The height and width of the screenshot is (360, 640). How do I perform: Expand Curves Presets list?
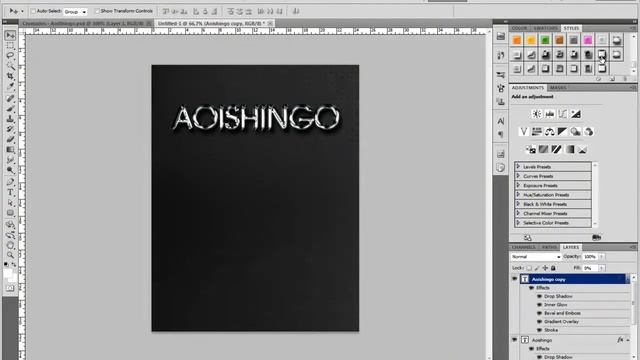[x=518, y=176]
